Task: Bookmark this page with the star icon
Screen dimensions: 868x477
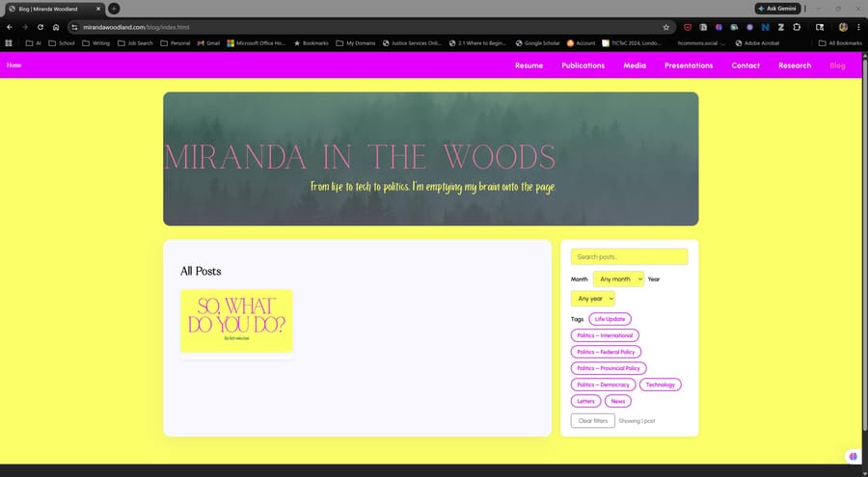Action: (665, 27)
